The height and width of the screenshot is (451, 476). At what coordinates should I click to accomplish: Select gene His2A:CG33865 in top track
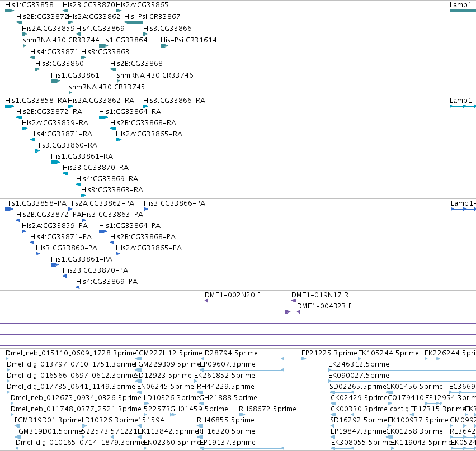tap(142, 5)
